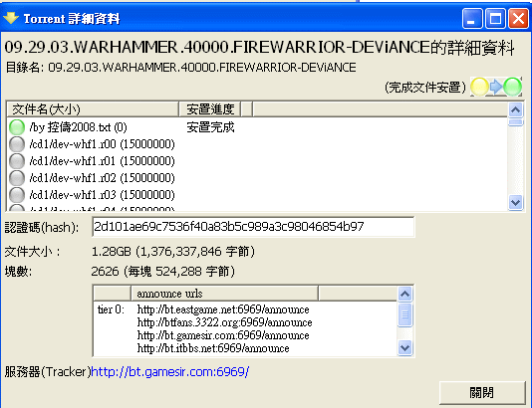The width and height of the screenshot is (532, 408).
Task: Click green status icon for by 控倚2008.txt
Action: click(x=17, y=127)
